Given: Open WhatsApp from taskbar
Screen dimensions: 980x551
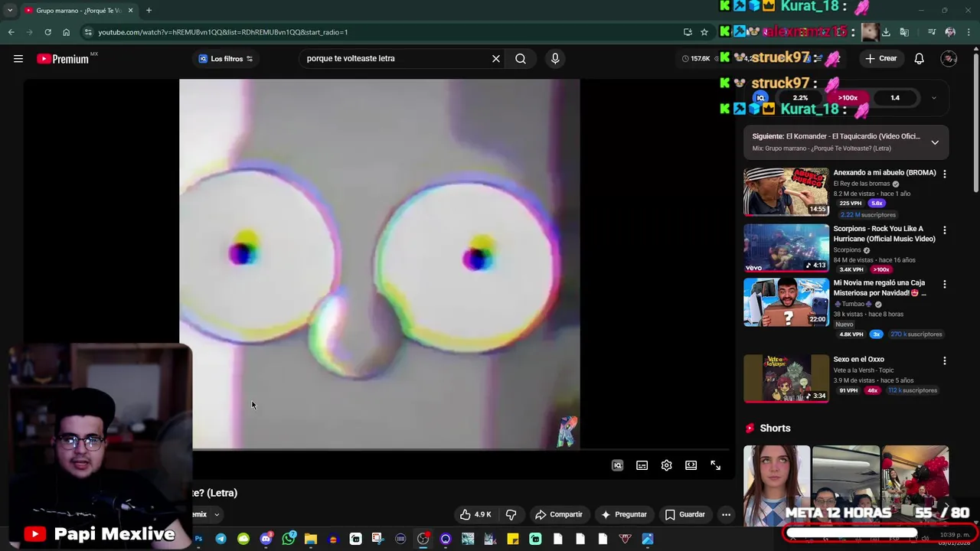Looking at the screenshot, I should click(x=288, y=539).
